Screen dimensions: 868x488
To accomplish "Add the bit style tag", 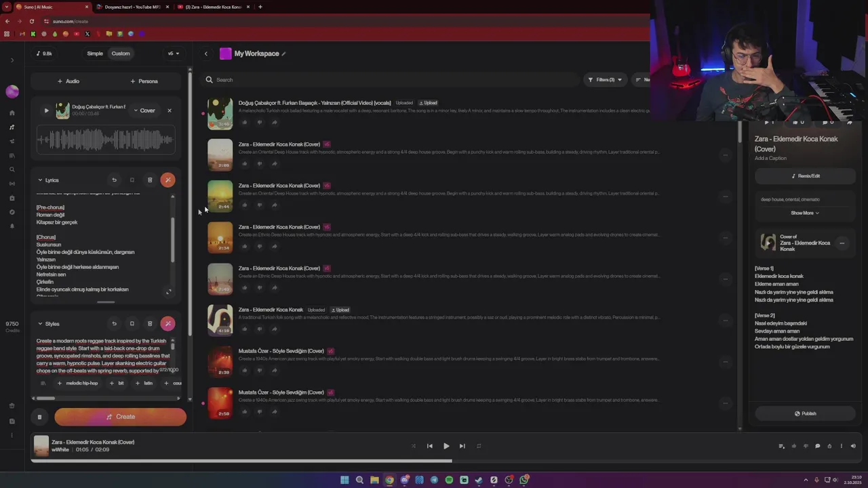I will (x=117, y=383).
